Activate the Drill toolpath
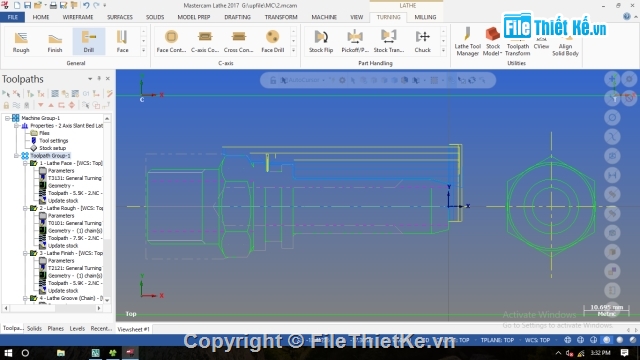This screenshot has width=640, height=360. tap(89, 42)
